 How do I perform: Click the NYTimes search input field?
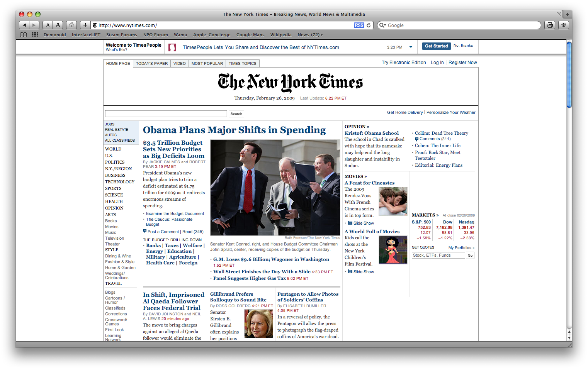(x=166, y=113)
